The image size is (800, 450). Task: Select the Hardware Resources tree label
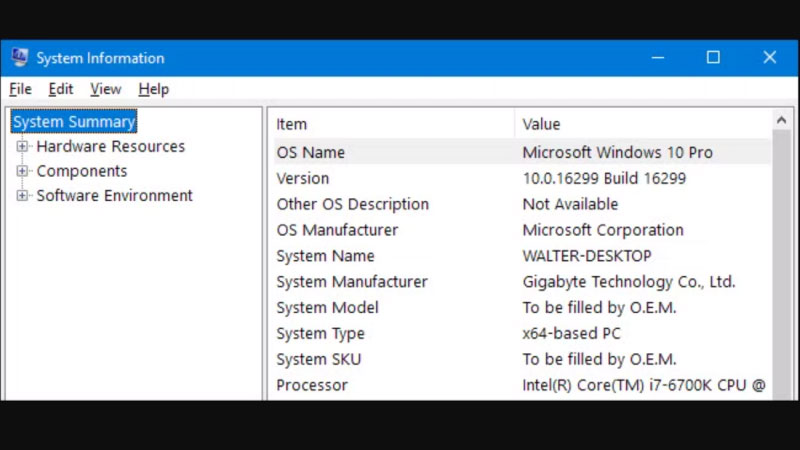click(110, 147)
